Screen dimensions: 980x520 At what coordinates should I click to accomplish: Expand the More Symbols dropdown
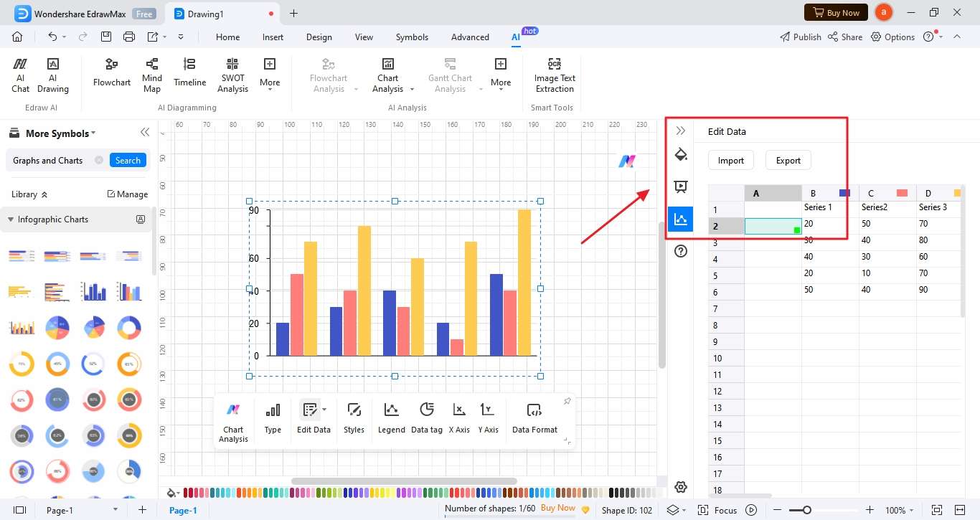[93, 133]
